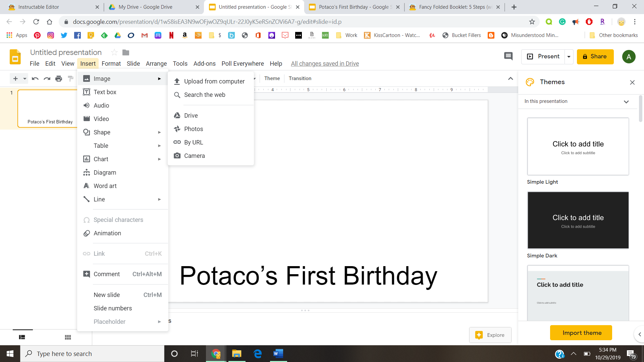
Task: Open Word from the taskbar
Action: click(x=278, y=354)
